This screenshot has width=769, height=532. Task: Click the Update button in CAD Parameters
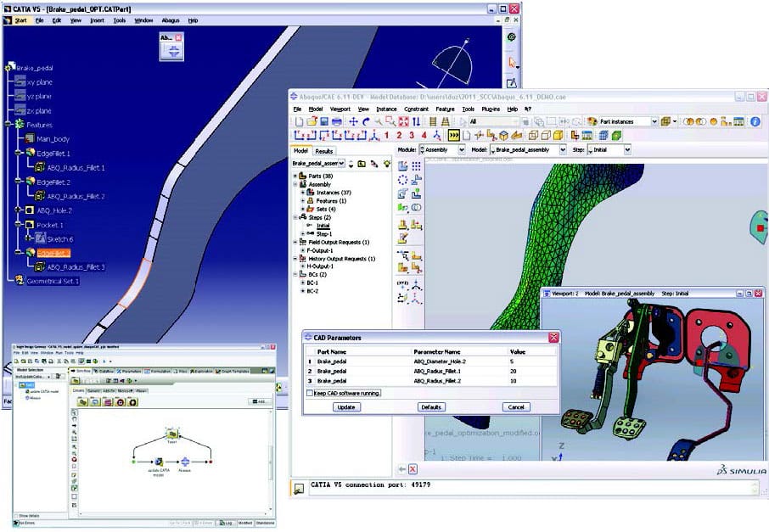[346, 407]
